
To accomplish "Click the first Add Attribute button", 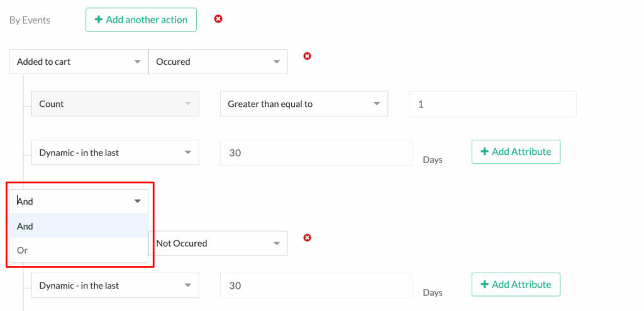I will coord(516,152).
